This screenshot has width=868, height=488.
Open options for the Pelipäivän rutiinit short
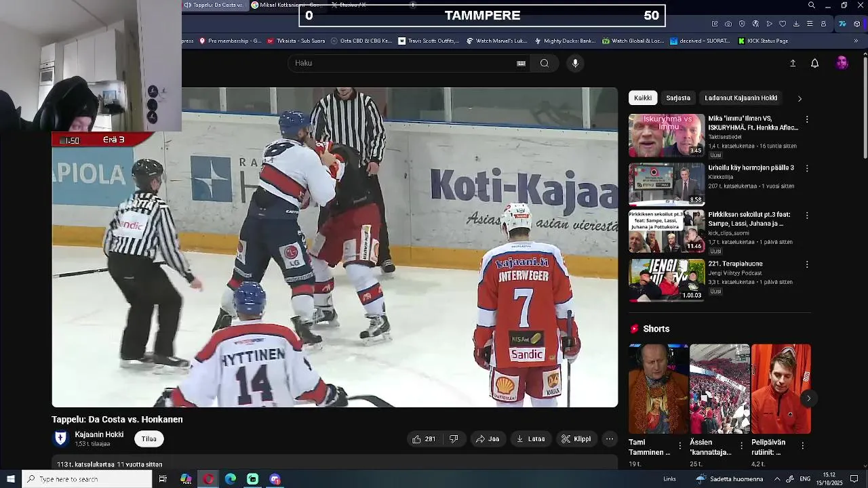[x=802, y=445]
